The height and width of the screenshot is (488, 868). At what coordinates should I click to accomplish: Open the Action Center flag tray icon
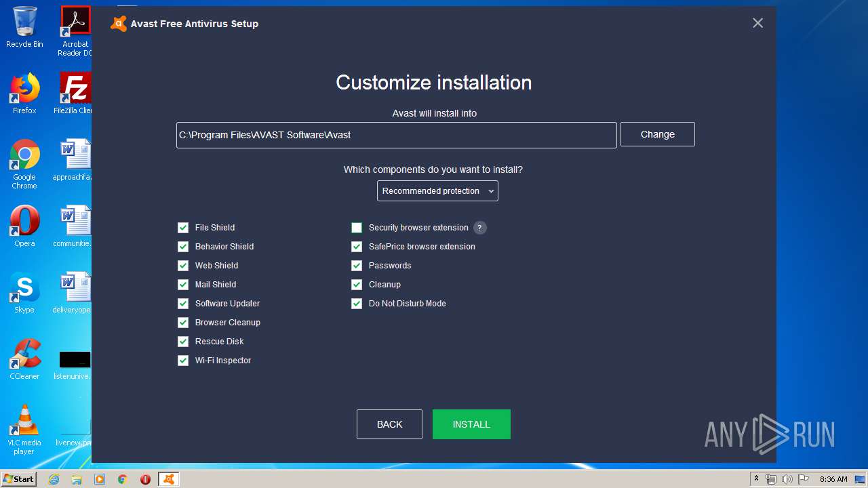click(804, 479)
